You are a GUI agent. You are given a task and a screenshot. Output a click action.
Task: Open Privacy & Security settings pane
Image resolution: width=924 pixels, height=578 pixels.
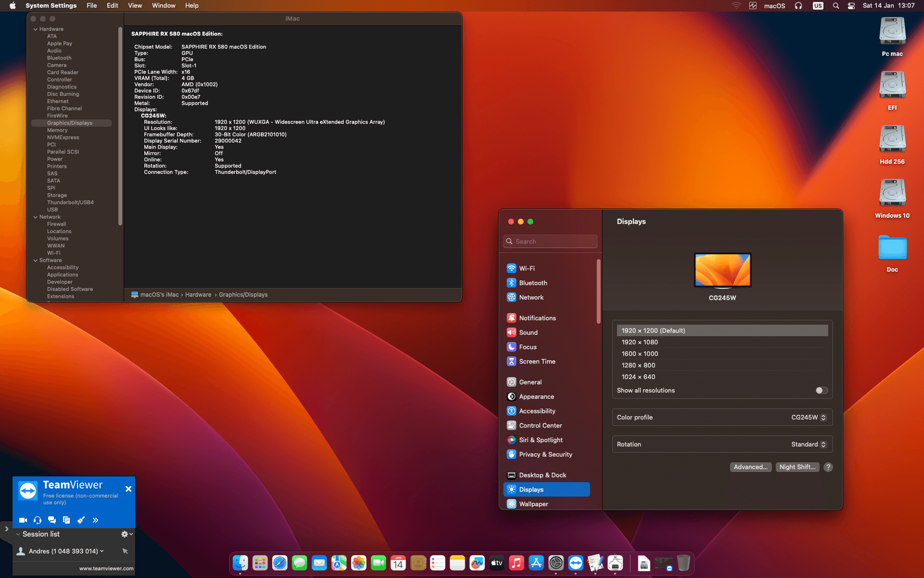coord(547,454)
